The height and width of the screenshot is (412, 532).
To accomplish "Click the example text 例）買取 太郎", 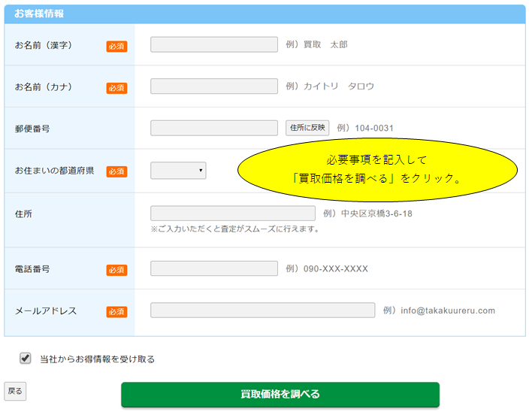I will pyautogui.click(x=316, y=44).
